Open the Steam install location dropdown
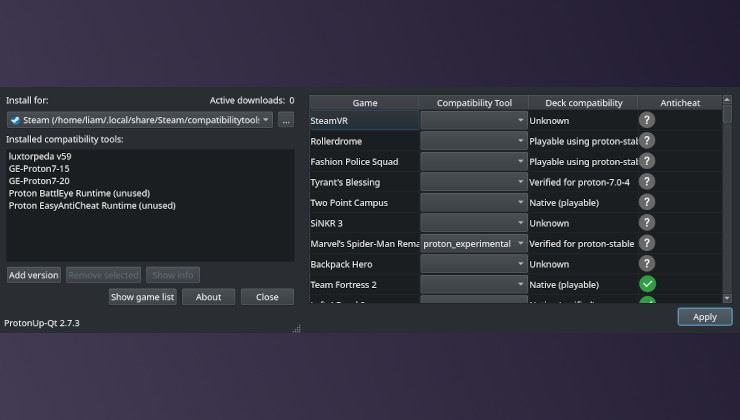Image resolution: width=740 pixels, height=420 pixels. [x=139, y=120]
